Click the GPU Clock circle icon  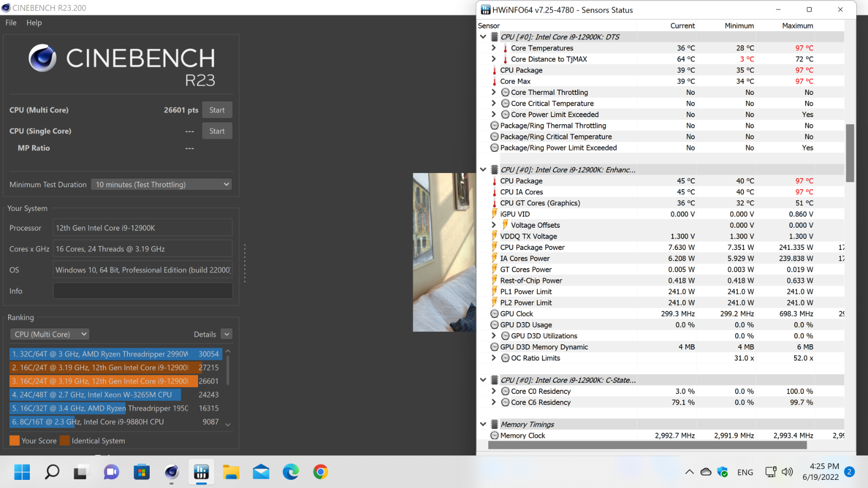tap(494, 314)
